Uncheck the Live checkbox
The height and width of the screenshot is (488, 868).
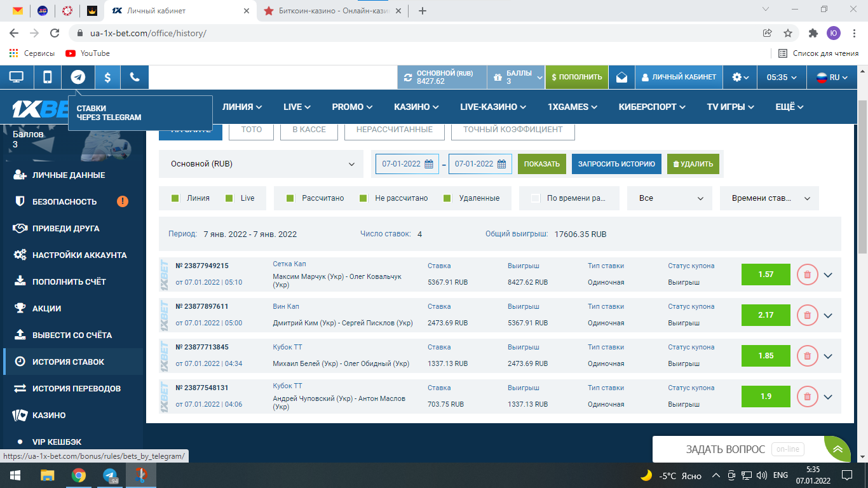coord(229,198)
